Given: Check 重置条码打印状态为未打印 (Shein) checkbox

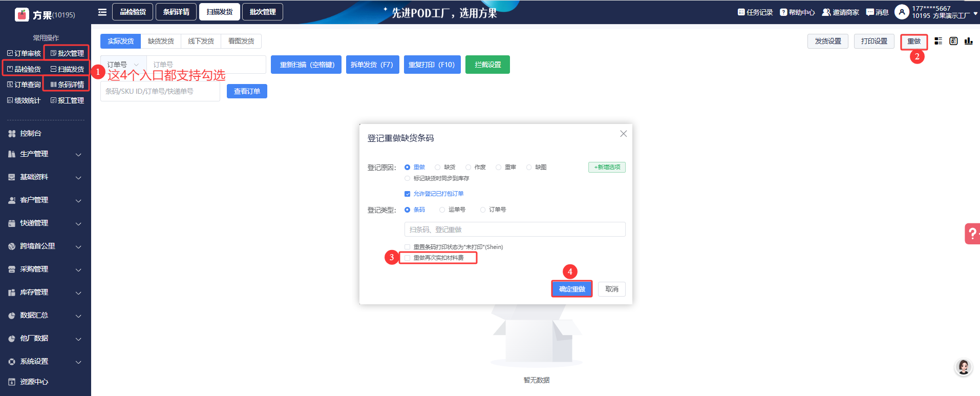Looking at the screenshot, I should point(407,247).
